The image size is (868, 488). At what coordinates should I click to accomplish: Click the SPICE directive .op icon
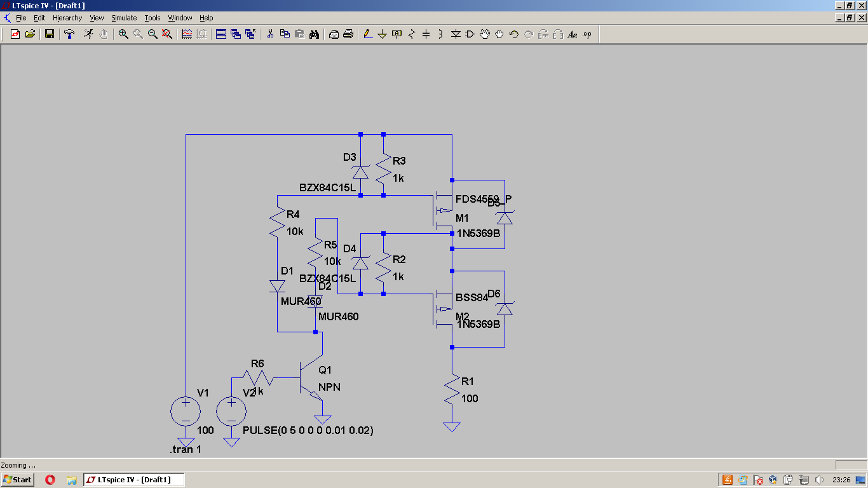587,34
